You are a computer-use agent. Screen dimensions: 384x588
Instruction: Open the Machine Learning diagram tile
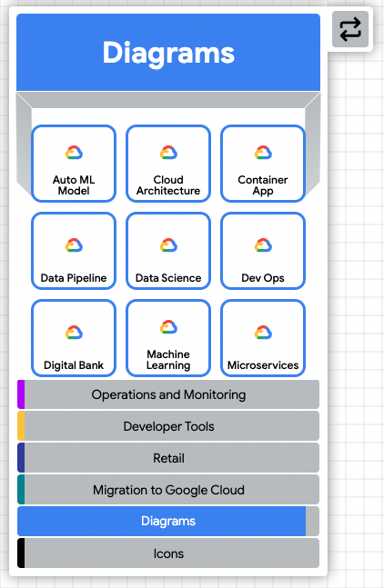[168, 338]
